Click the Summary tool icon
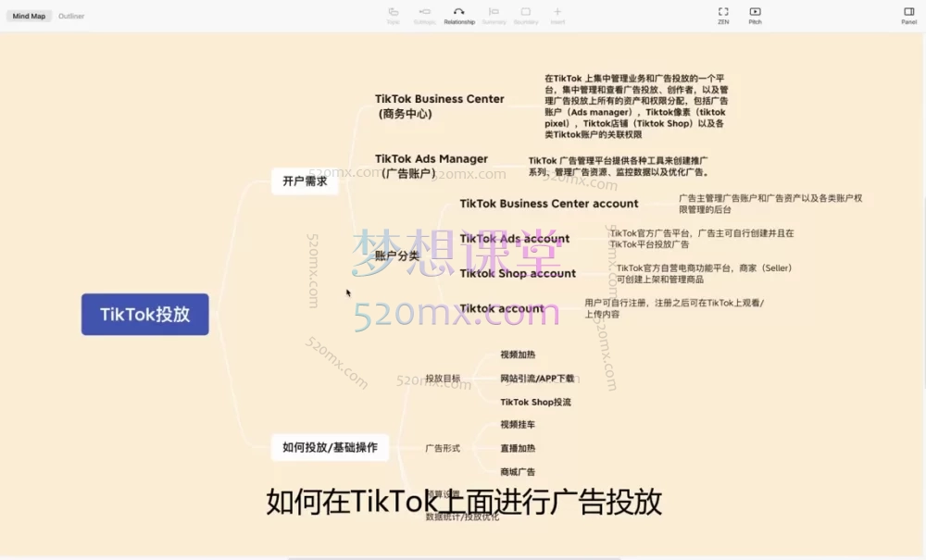Image resolution: width=926 pixels, height=560 pixels. click(x=494, y=13)
